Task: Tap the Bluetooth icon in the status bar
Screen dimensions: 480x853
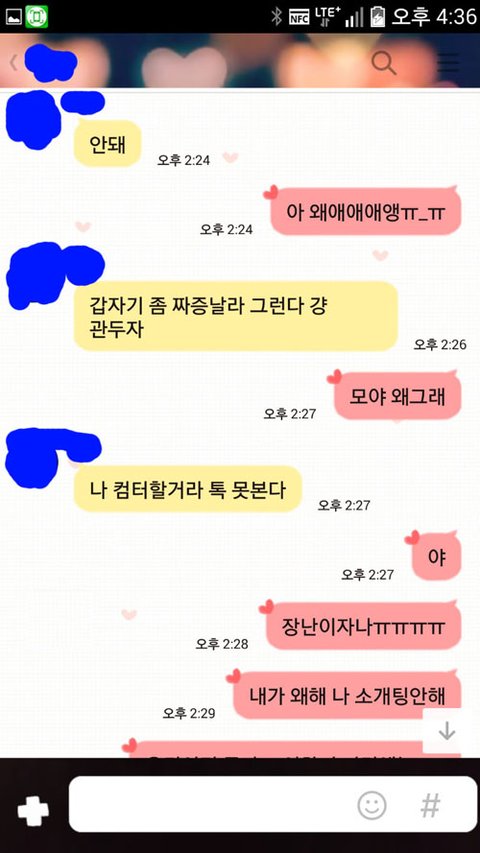Action: (x=276, y=17)
